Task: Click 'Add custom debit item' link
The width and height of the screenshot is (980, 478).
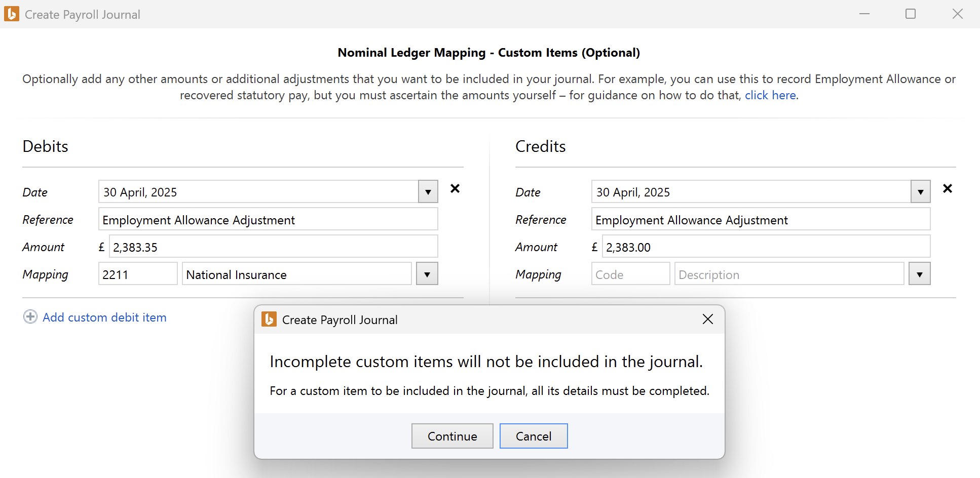Action: click(104, 317)
